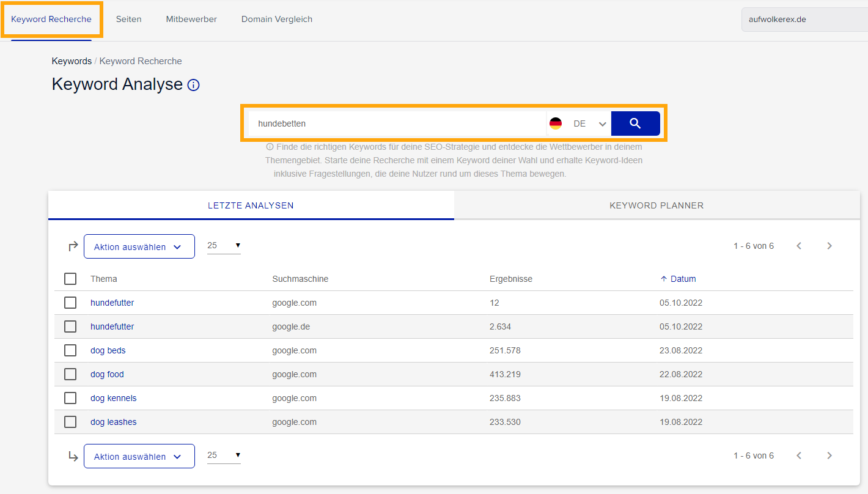868x494 pixels.
Task: Select the dog food row checkbox
Action: click(x=70, y=374)
